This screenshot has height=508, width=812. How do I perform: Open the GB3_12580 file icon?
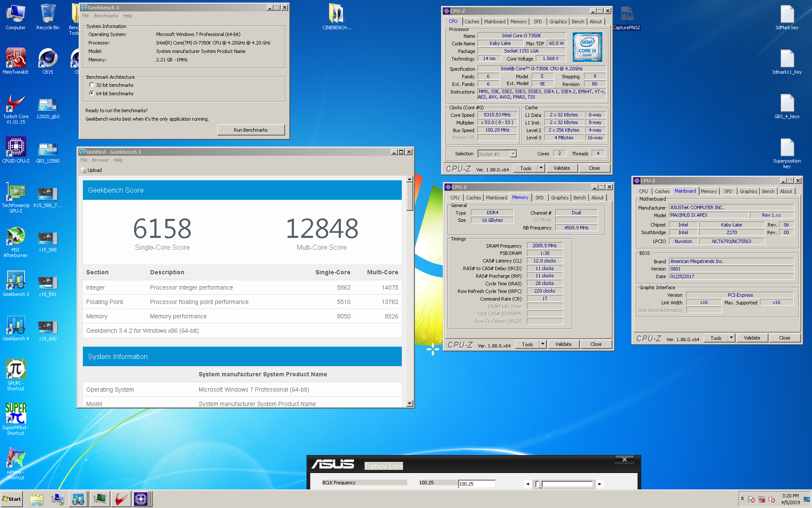click(48, 152)
